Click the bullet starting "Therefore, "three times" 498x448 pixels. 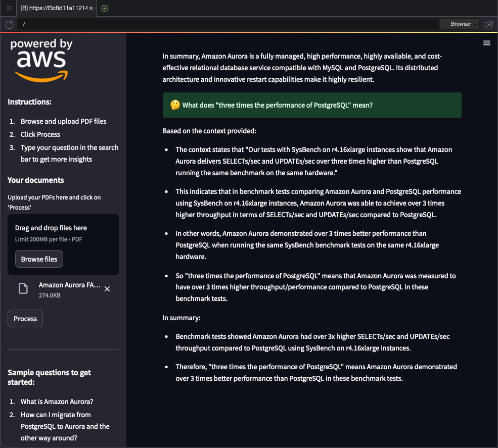pyautogui.click(x=316, y=372)
